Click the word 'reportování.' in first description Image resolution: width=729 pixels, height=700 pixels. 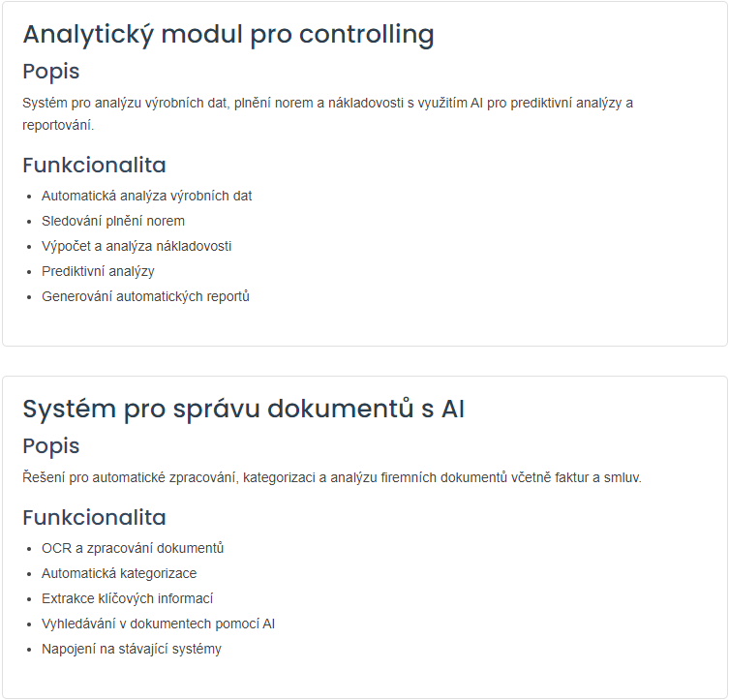pos(58,126)
